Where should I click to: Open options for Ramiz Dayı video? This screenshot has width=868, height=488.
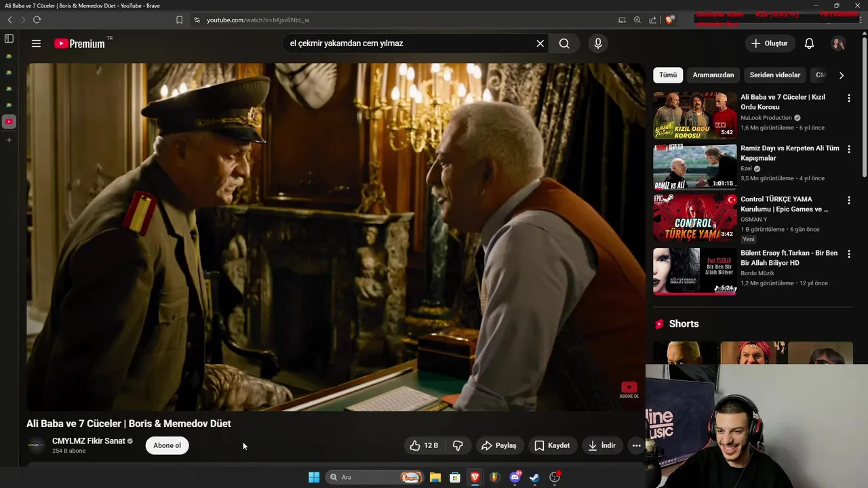[848, 149]
